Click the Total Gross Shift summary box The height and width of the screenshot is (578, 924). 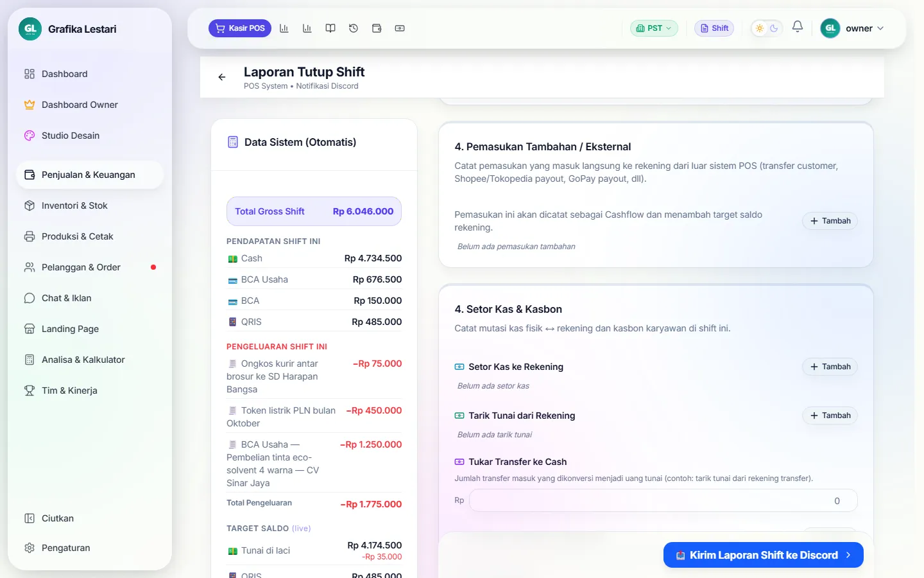[314, 211]
